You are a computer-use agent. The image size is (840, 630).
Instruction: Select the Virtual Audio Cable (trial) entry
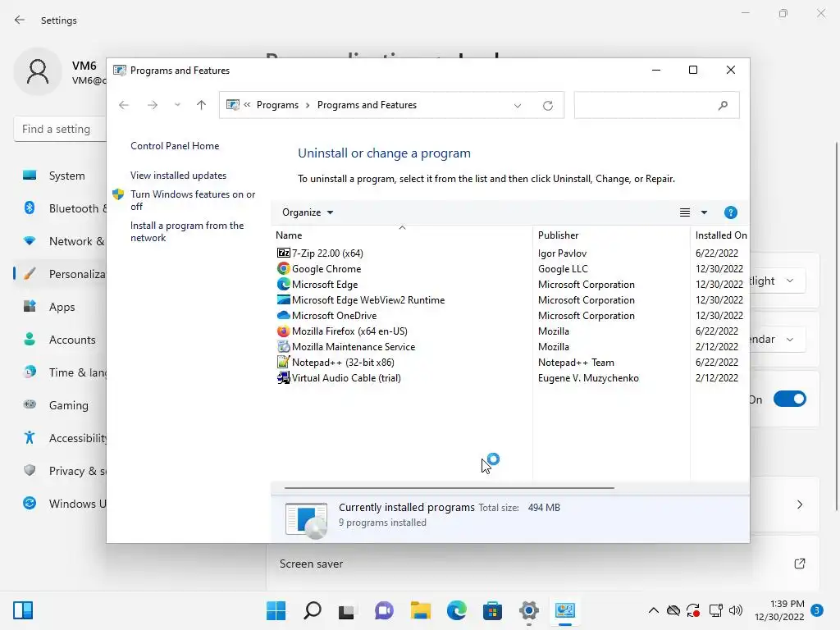[x=346, y=377]
